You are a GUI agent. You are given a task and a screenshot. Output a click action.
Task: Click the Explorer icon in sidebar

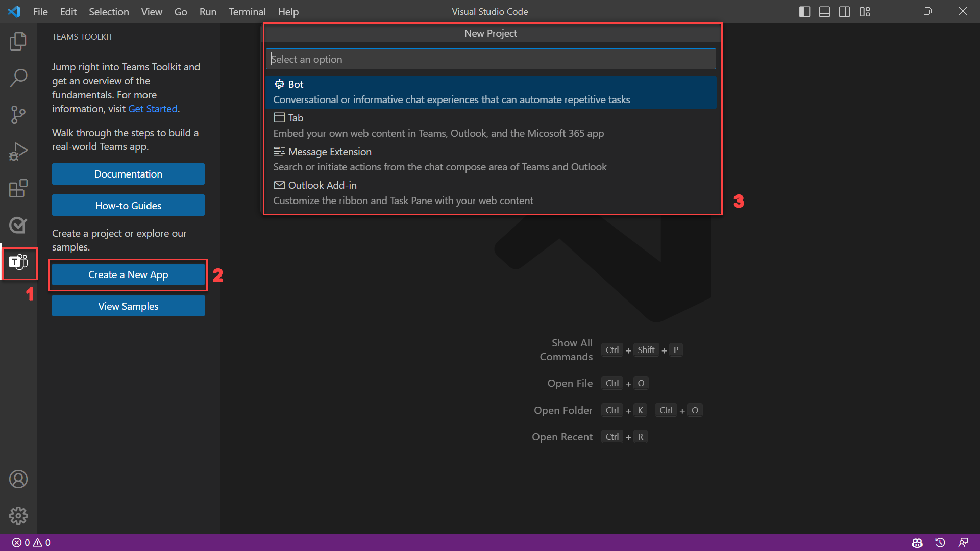[x=18, y=42]
